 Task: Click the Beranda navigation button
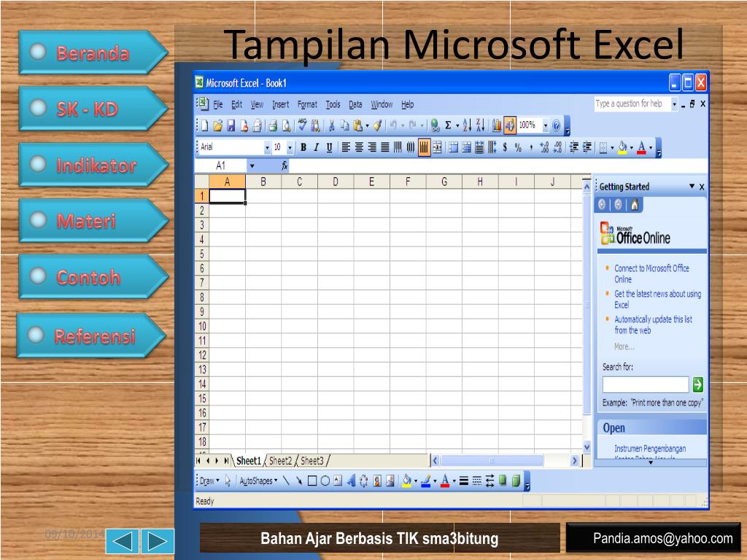coord(93,52)
